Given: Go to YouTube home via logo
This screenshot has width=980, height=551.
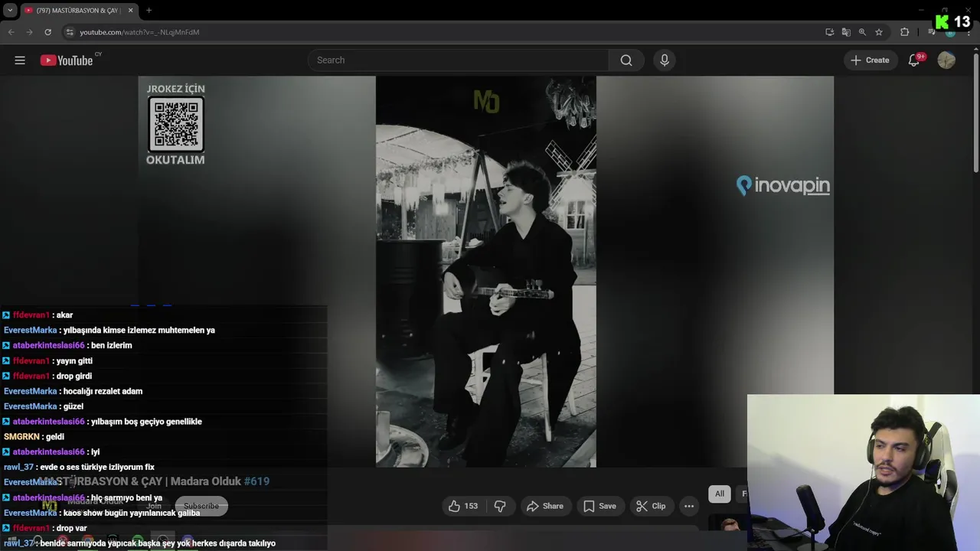Looking at the screenshot, I should (x=67, y=60).
